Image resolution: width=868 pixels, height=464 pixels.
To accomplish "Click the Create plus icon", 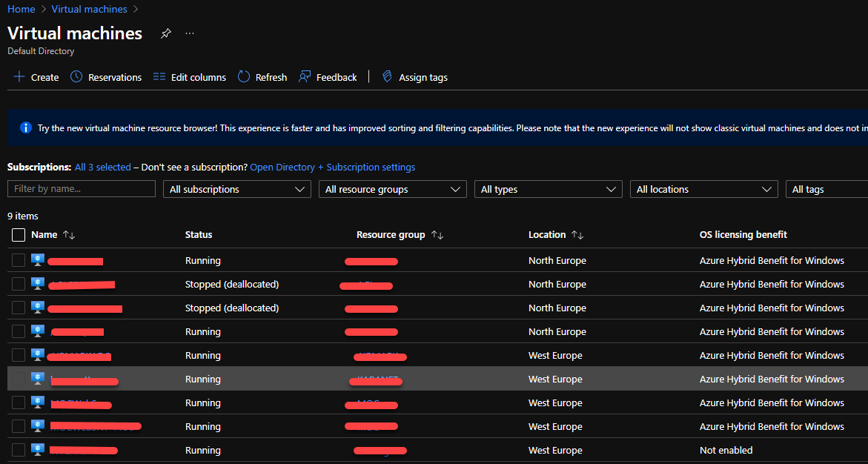I will pos(19,77).
